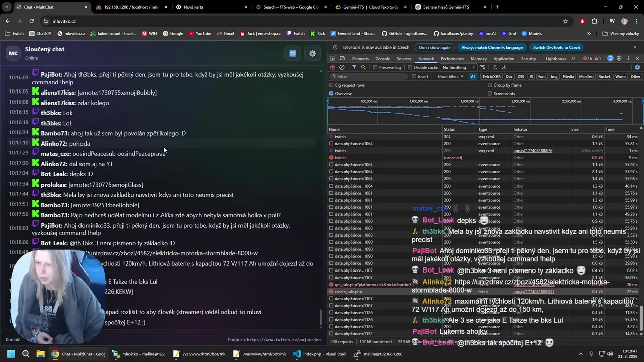
Task: Click Don't show again button
Action: click(x=435, y=47)
